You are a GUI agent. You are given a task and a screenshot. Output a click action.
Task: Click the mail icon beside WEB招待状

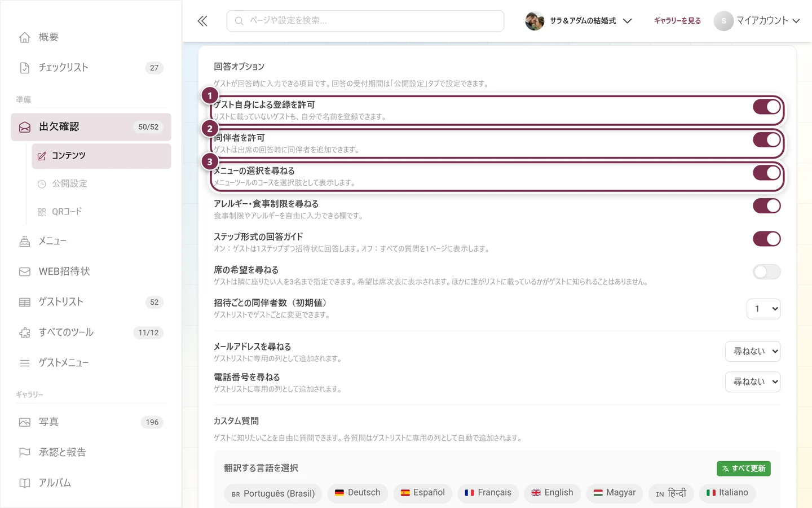tap(25, 271)
